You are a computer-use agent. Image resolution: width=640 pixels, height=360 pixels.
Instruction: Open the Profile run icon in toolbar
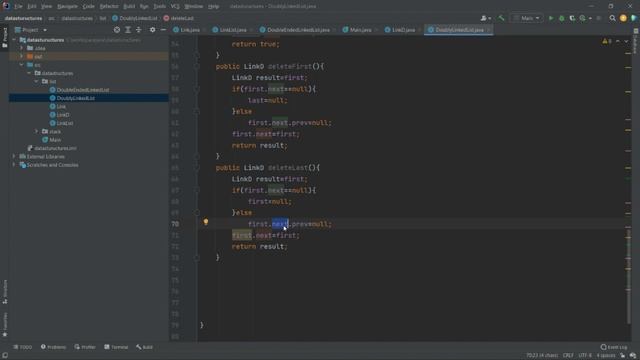pos(582,18)
